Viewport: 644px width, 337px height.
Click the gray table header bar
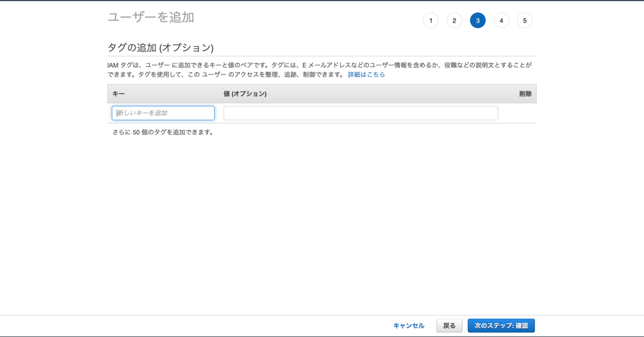(322, 93)
